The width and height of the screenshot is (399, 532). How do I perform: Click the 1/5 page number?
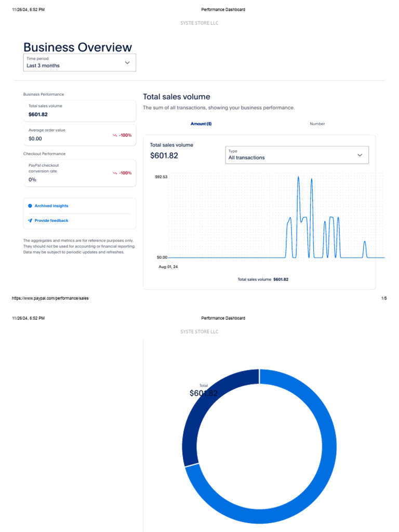click(x=384, y=298)
